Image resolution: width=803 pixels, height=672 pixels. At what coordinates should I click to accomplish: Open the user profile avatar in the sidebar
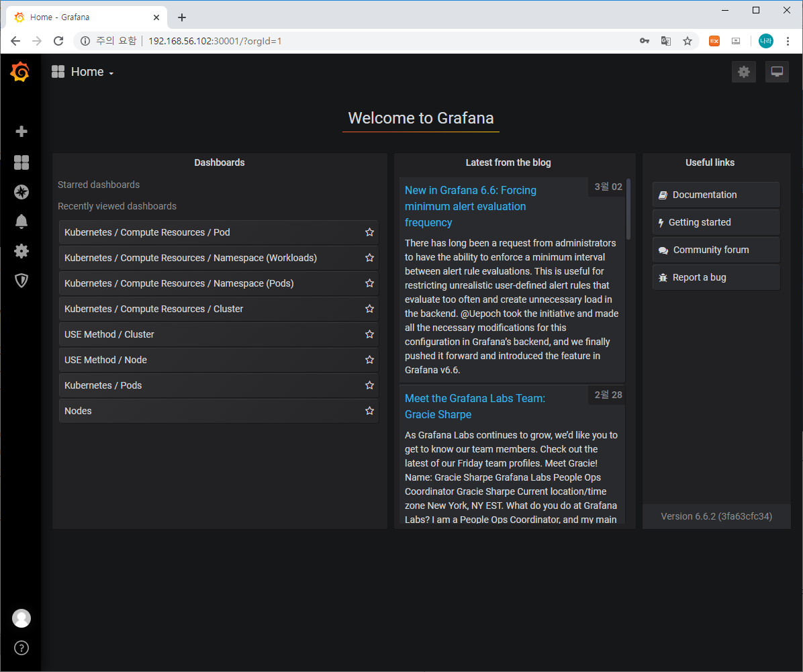[x=21, y=618]
